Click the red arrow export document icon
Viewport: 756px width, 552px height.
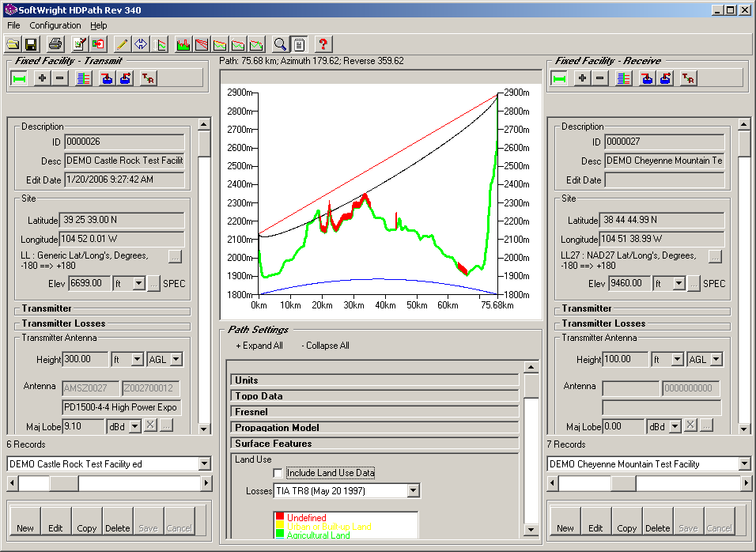point(98,44)
